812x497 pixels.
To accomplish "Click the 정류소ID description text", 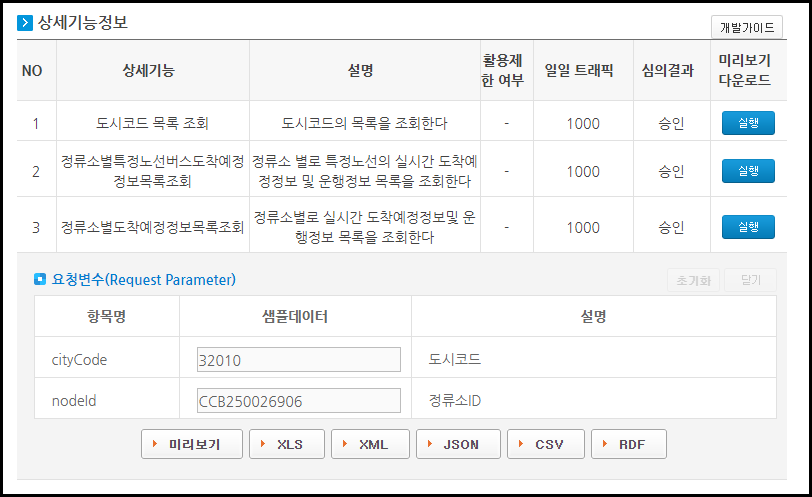I will tap(455, 401).
